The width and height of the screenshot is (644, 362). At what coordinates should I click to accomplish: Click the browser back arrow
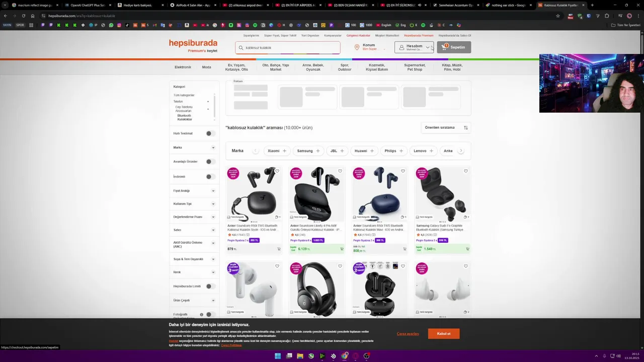click(x=5, y=16)
